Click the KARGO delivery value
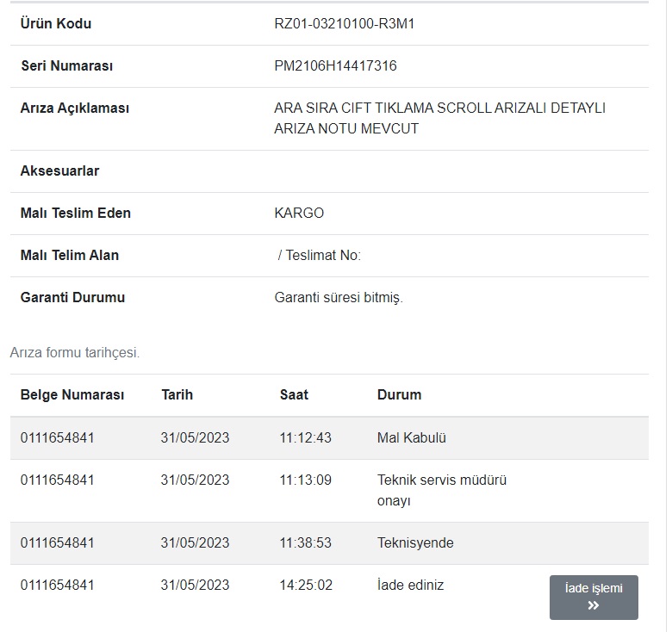This screenshot has width=672, height=632. 299,213
